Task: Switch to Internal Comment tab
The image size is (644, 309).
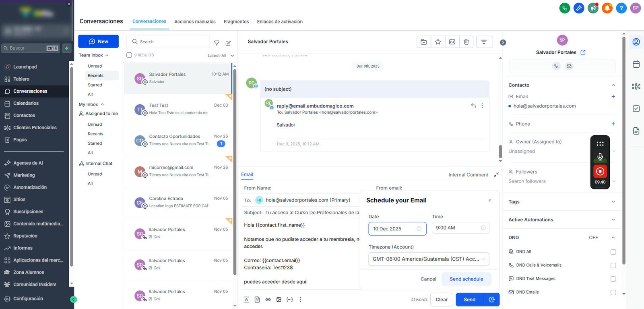Action: click(x=468, y=175)
